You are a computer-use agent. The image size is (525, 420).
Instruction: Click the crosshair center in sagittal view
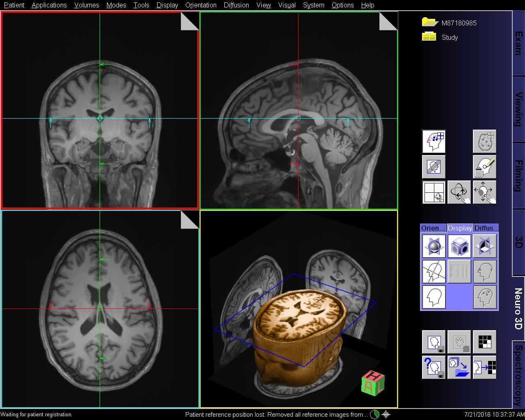tap(298, 119)
